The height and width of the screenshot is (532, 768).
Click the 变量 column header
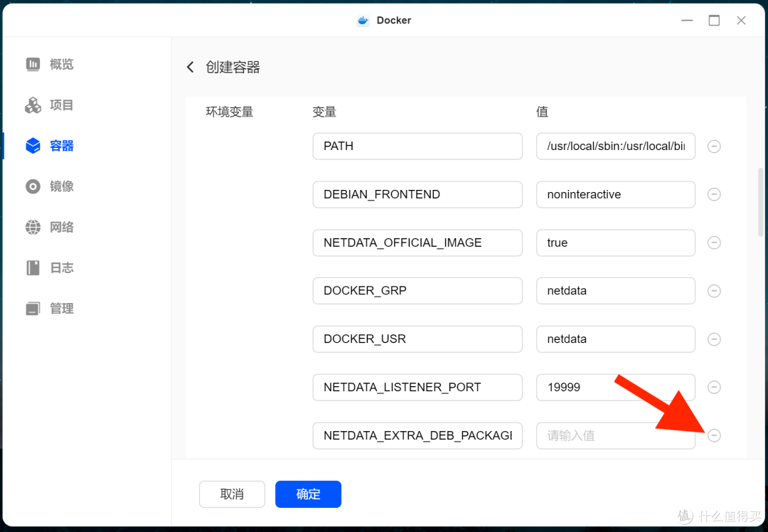(x=324, y=112)
